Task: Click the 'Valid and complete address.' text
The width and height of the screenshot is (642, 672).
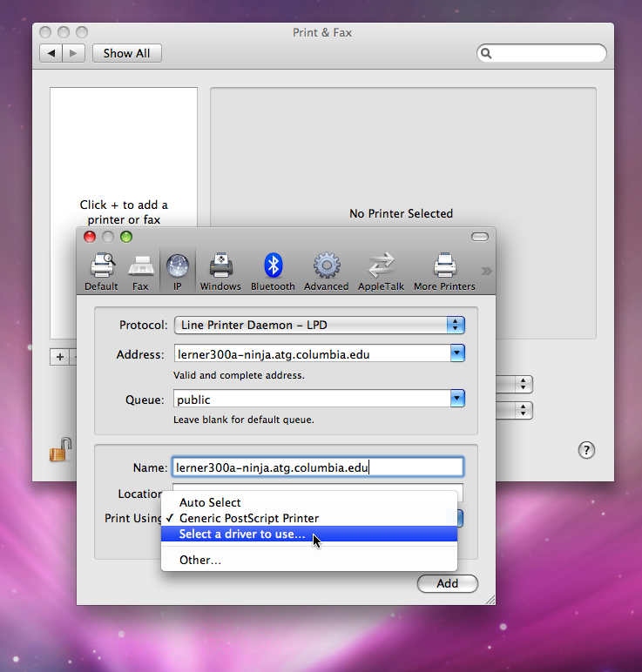Action: [239, 375]
